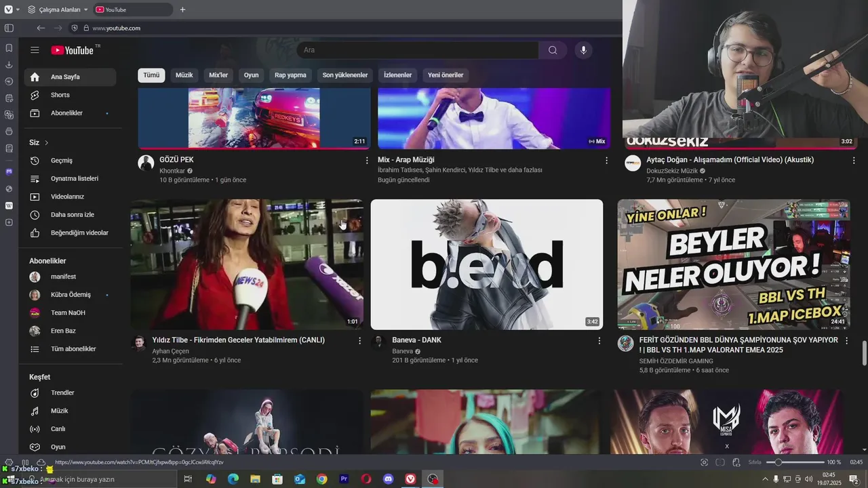This screenshot has height=488, width=868.
Task: Go to Ana Sayfa in sidebar
Action: click(x=71, y=77)
